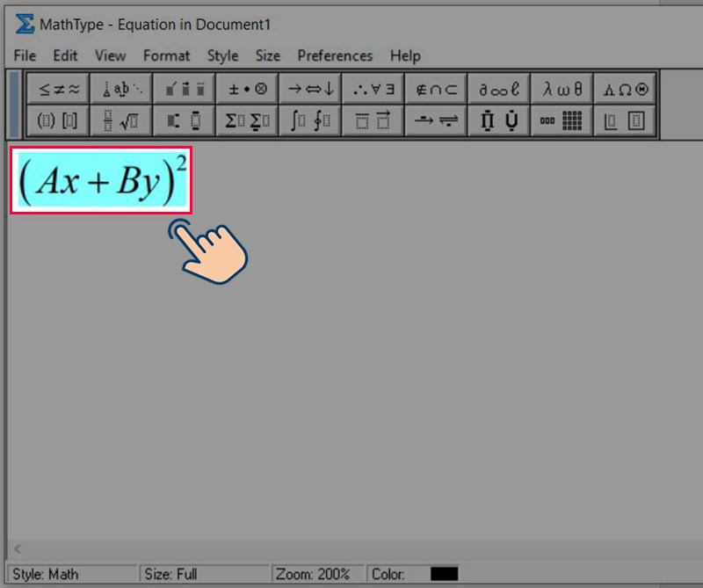Open the subscript and superscript templates palette
This screenshot has width=703, height=588.
click(184, 120)
